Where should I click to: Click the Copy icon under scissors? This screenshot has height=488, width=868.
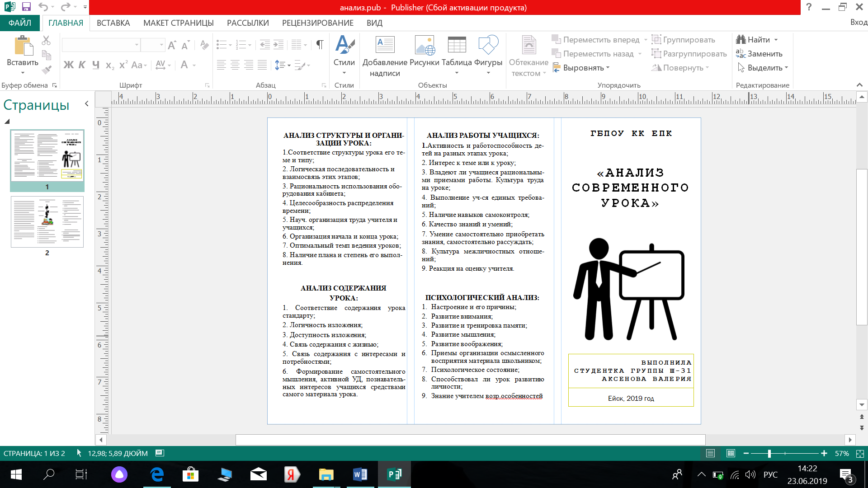tap(46, 55)
